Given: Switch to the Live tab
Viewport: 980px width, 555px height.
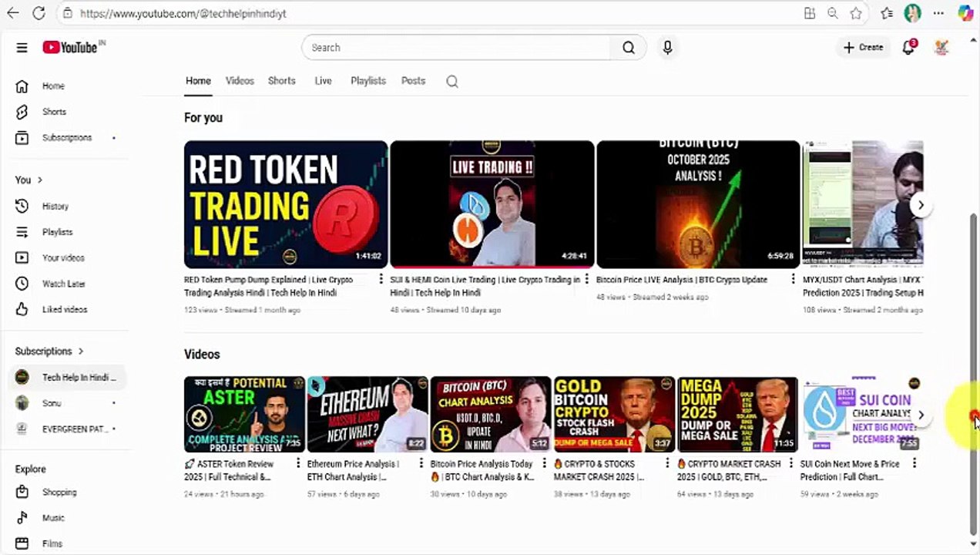Looking at the screenshot, I should click(x=324, y=81).
